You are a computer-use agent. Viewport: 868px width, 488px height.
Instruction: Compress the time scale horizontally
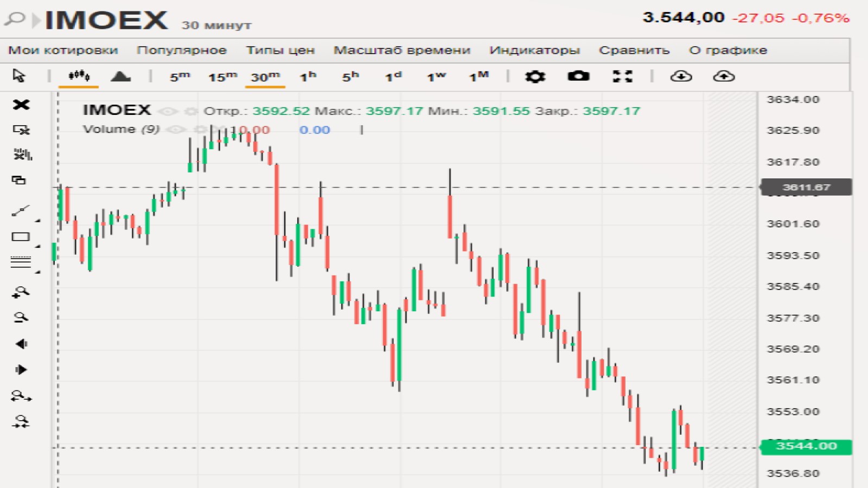pyautogui.click(x=21, y=422)
